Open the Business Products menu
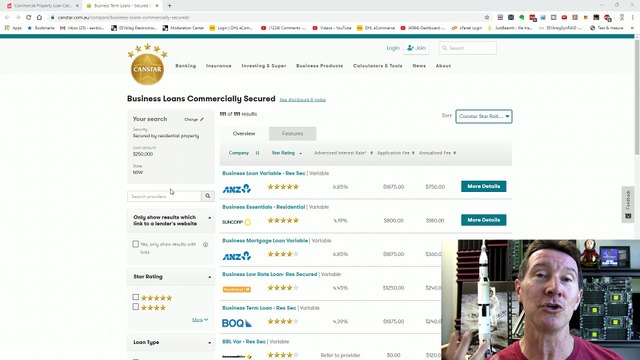This screenshot has height=360, width=640. [320, 66]
